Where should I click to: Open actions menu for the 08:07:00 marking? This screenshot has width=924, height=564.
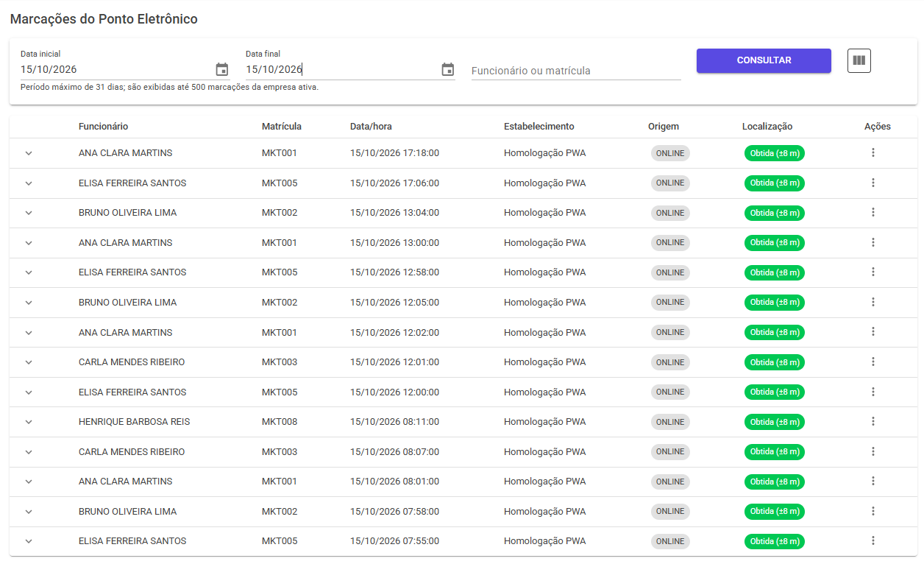(873, 451)
